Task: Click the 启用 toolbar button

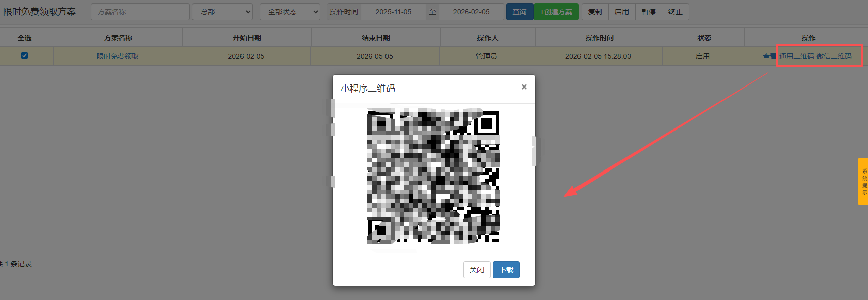Action: [622, 12]
